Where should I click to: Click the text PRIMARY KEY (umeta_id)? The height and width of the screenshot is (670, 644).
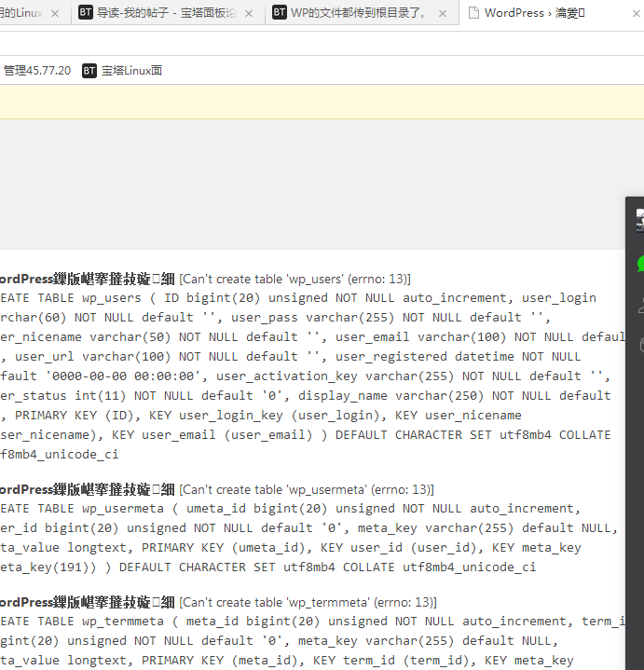(222, 548)
